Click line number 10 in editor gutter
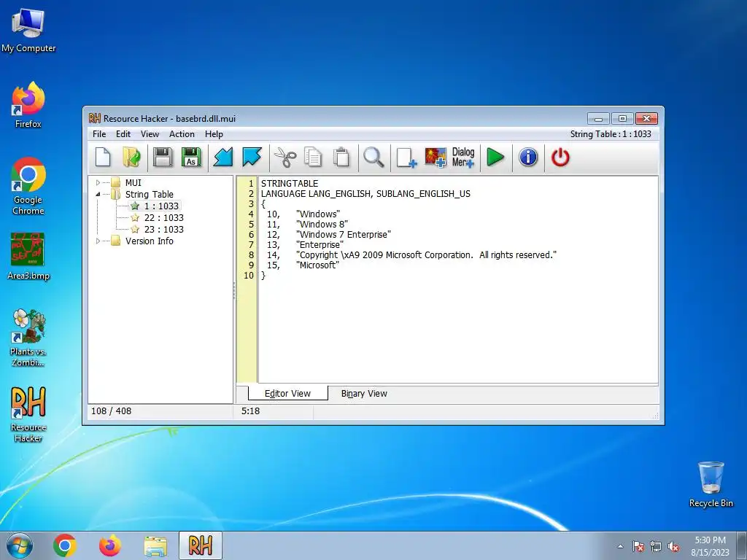 (248, 275)
